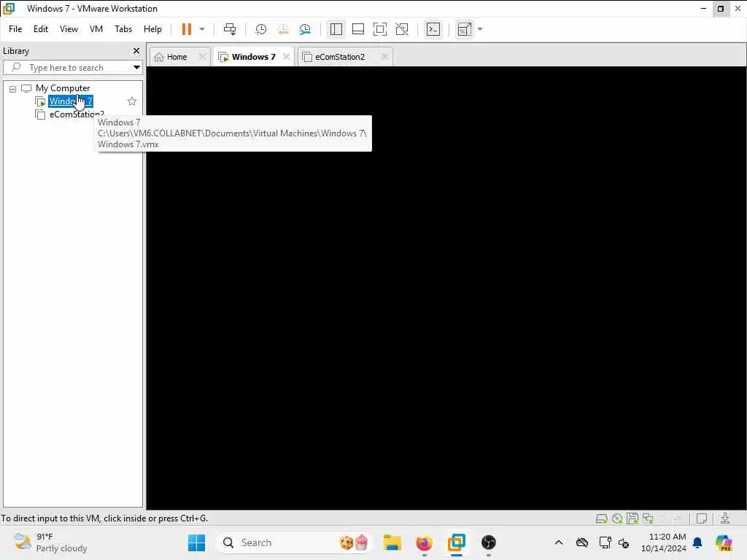Image resolution: width=747 pixels, height=560 pixels.
Task: Click the muted volume tray icon
Action: (624, 542)
